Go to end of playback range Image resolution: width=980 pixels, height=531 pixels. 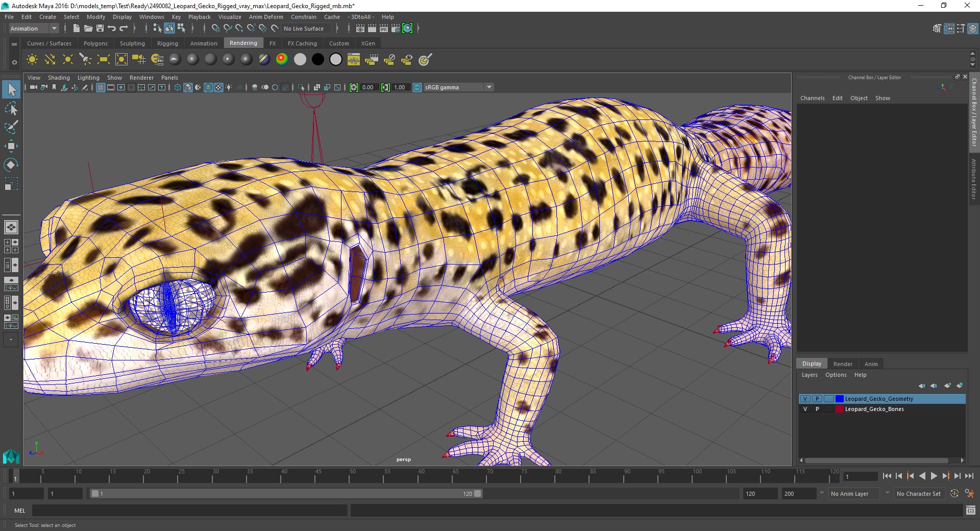pos(969,476)
